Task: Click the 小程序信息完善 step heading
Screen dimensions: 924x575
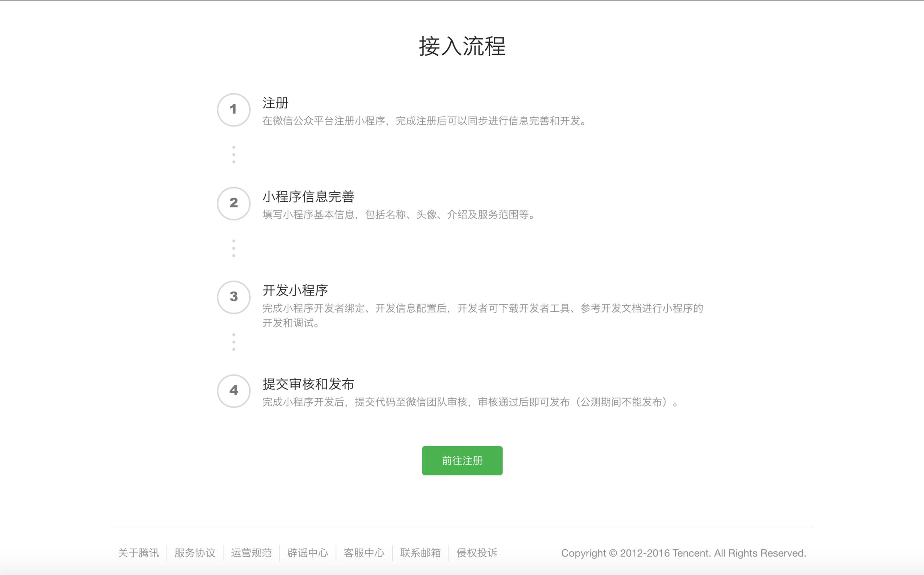Action: (x=308, y=197)
